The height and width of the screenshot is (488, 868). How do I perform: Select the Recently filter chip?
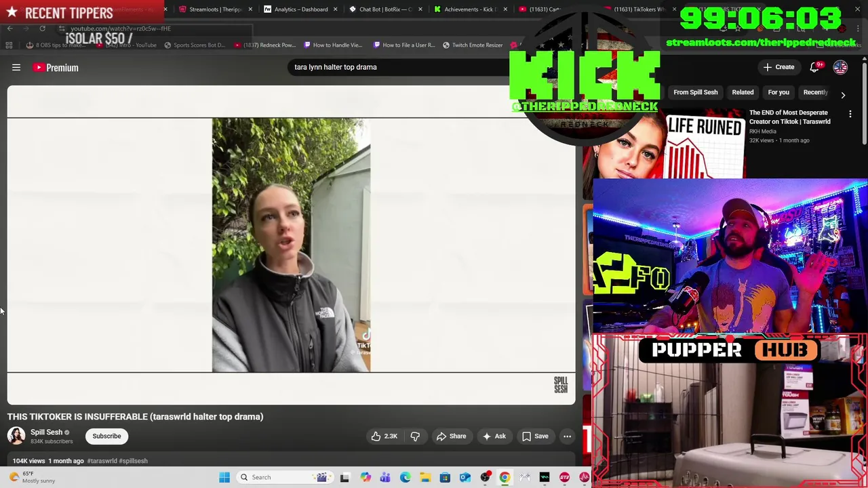click(x=815, y=92)
